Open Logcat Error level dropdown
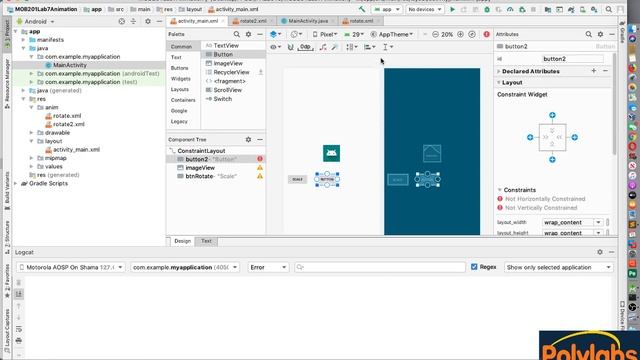This screenshot has width=640, height=360. [x=268, y=267]
